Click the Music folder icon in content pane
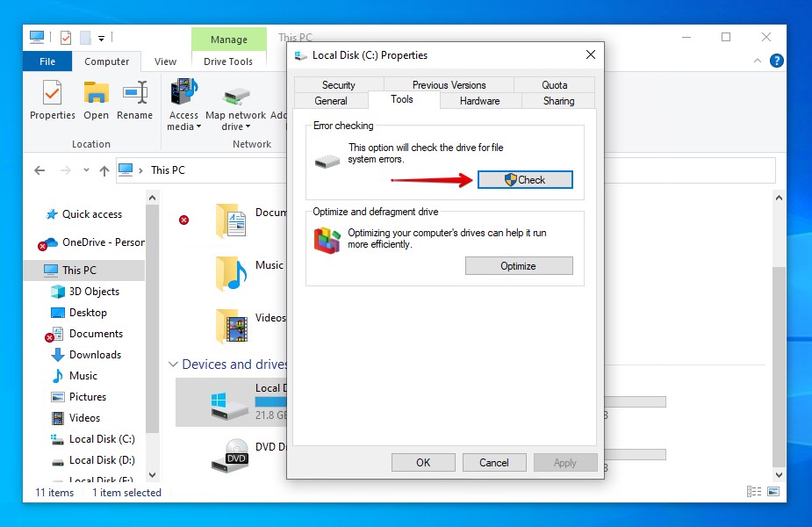 coord(231,273)
